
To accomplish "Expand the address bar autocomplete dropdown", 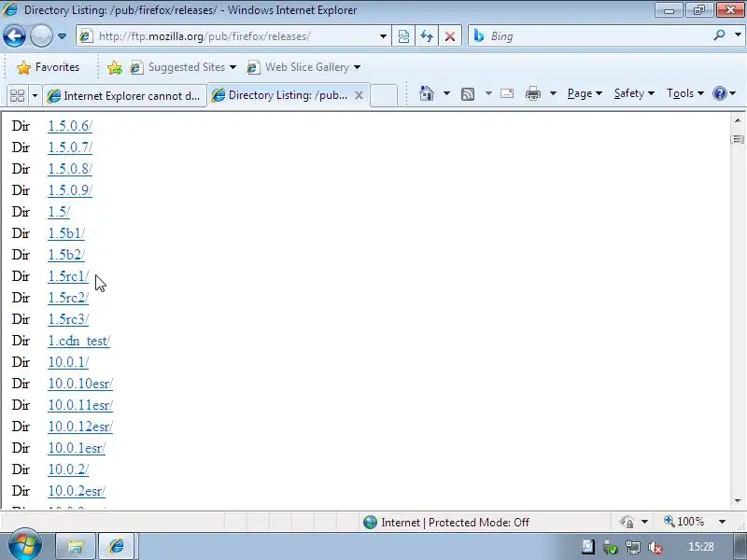I will (x=383, y=36).
